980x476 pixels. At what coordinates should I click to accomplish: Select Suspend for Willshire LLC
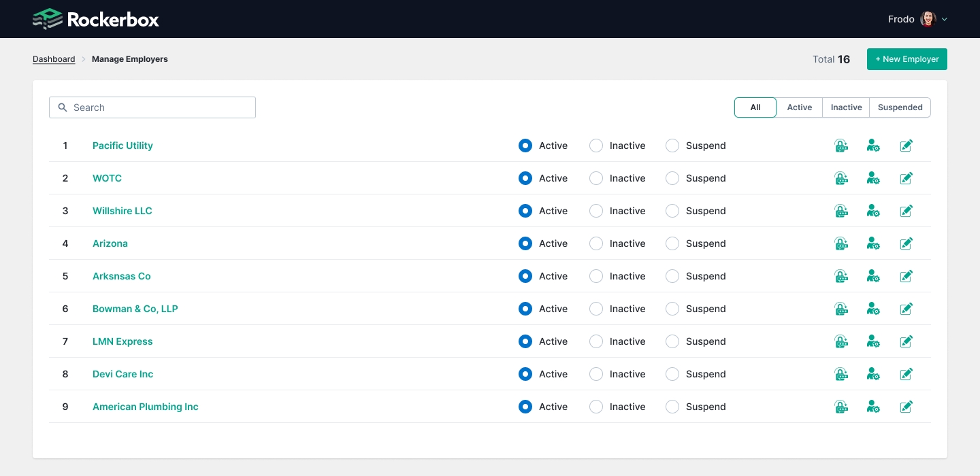pyautogui.click(x=672, y=211)
